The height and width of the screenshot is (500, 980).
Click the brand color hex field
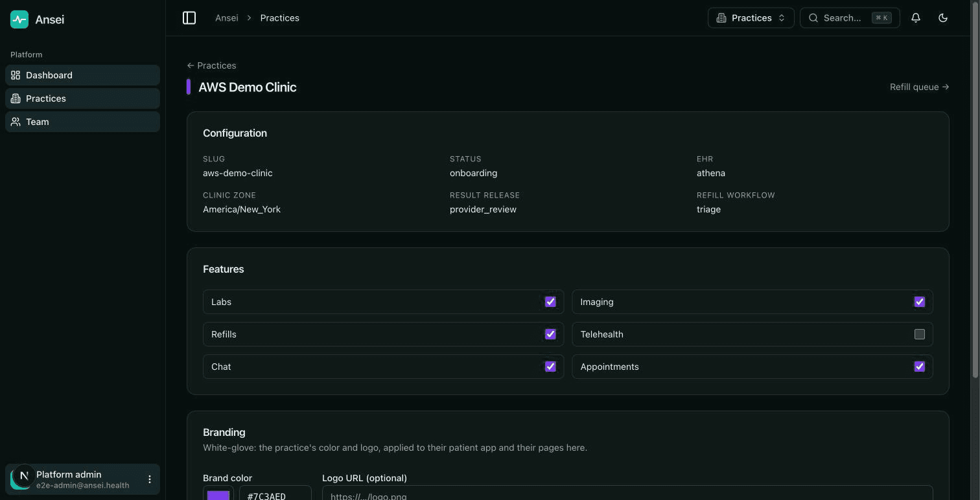[x=275, y=494]
